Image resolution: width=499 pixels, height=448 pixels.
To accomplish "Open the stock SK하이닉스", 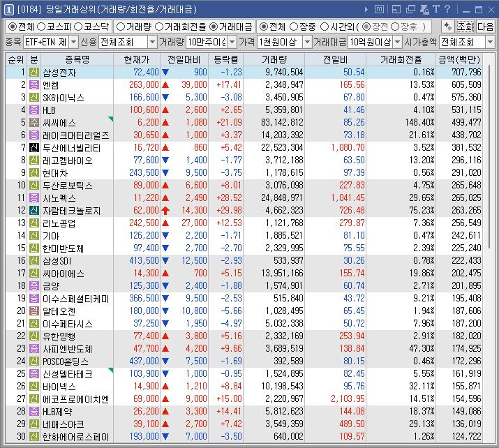I will point(64,98).
